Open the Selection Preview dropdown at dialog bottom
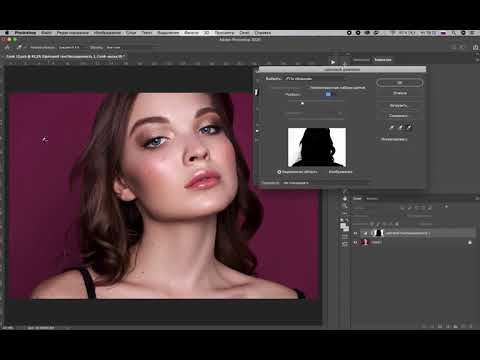480x360 pixels. coord(296,183)
